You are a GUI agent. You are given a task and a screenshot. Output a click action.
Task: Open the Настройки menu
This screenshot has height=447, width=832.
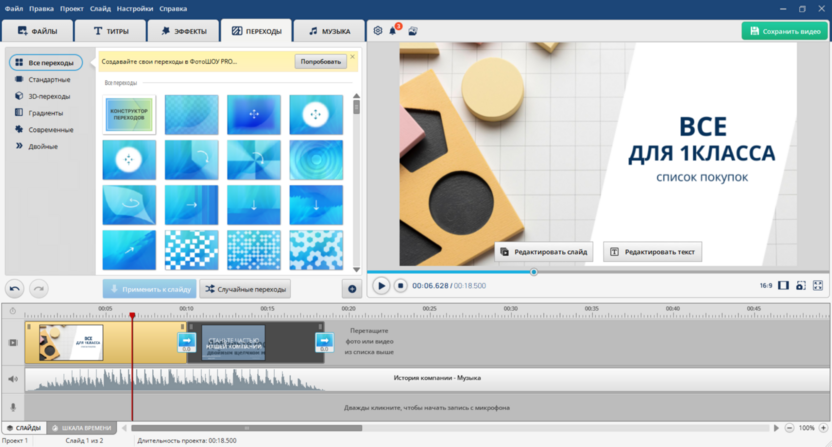click(134, 8)
